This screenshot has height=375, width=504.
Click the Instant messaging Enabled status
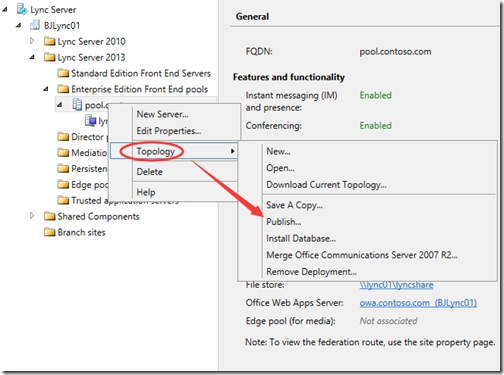point(375,95)
